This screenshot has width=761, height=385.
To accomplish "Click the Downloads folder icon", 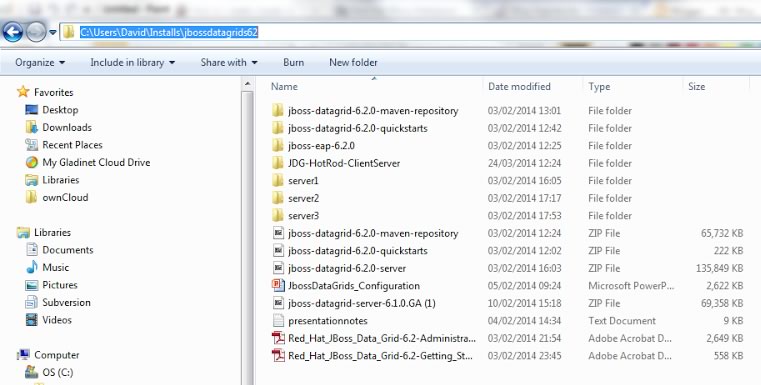I will click(x=32, y=127).
